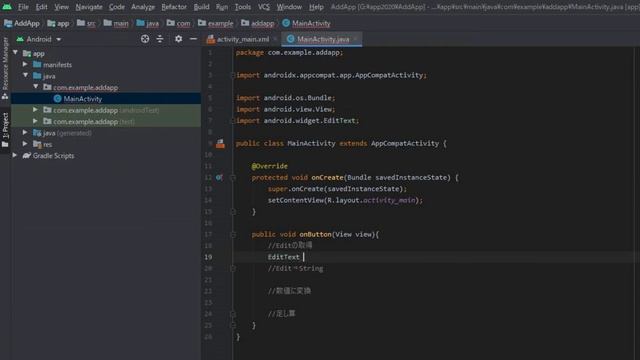The height and width of the screenshot is (360, 640).
Task: Hide the project panel with minus icon
Action: 193,39
